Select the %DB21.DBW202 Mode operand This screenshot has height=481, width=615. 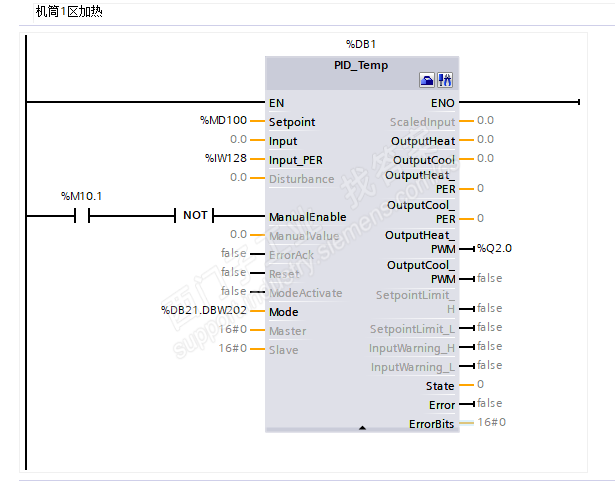click(x=204, y=310)
